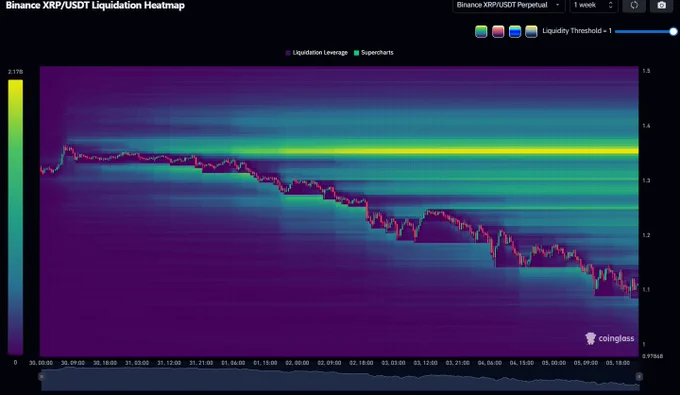Click the mini overview chart in the range scrubber
This screenshot has width=680, height=395.
click(340, 378)
